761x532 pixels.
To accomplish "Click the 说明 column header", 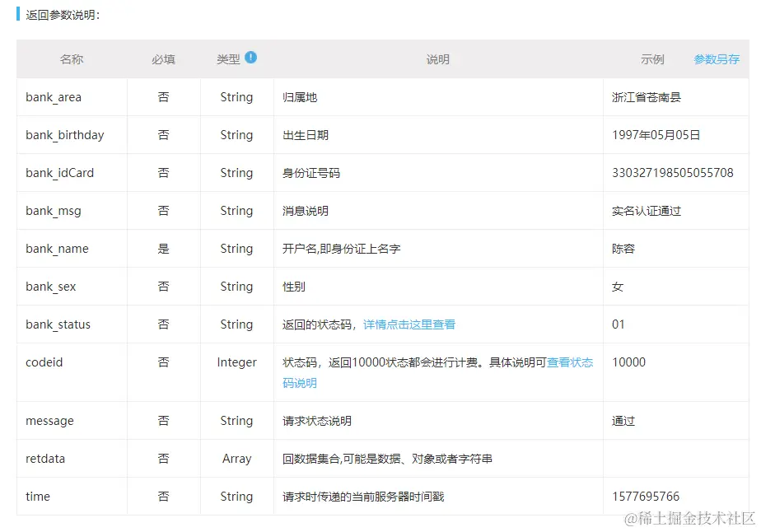I will (438, 59).
